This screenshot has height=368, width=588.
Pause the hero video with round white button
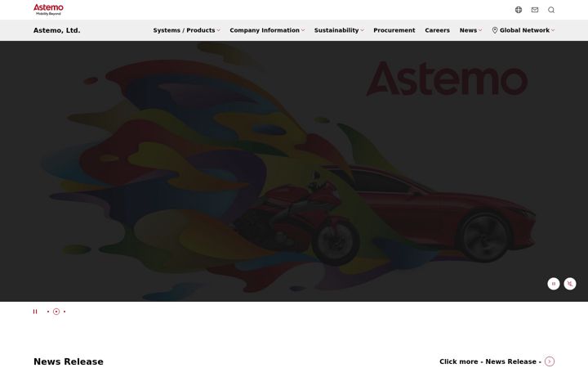(554, 284)
